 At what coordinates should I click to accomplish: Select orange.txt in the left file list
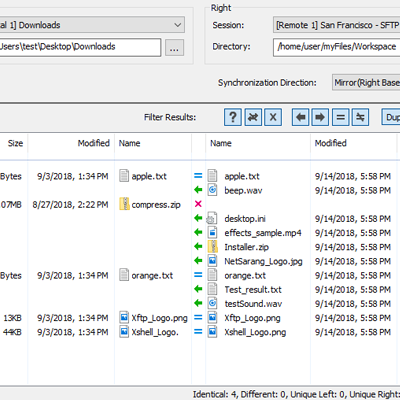152,275
